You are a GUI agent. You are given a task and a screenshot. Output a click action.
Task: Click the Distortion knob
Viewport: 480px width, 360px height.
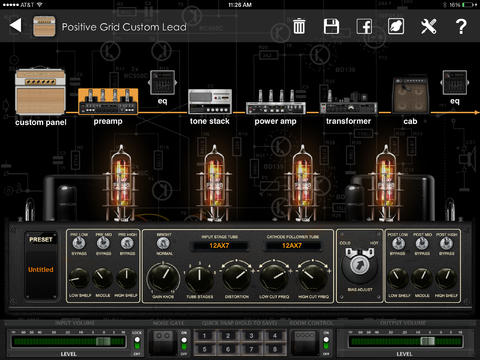[236, 278]
